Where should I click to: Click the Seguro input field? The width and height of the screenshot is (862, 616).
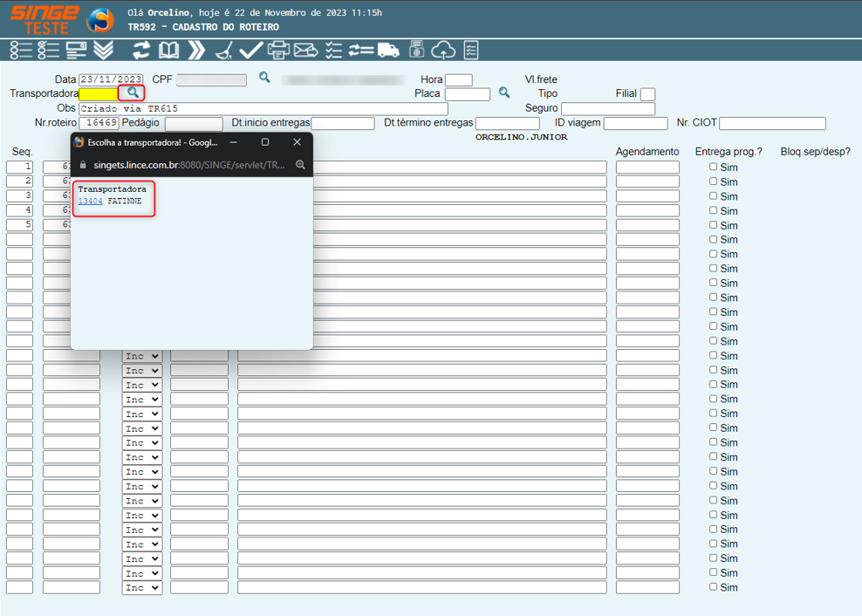pyautogui.click(x=608, y=109)
